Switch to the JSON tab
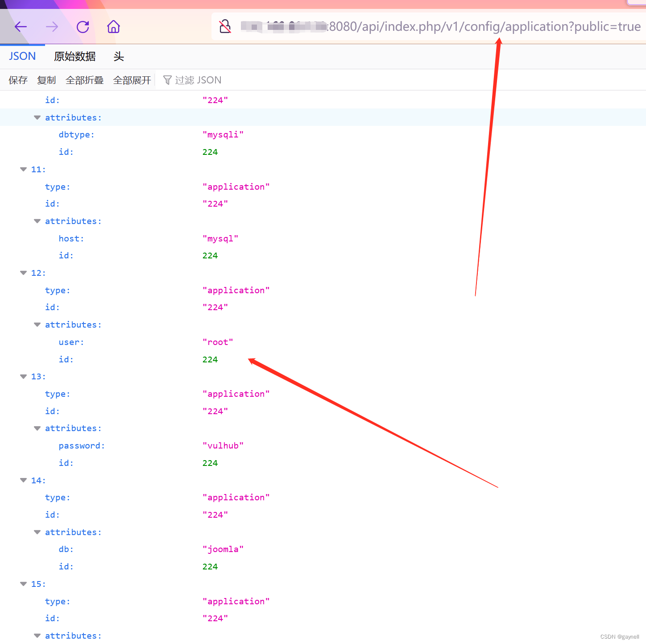The width and height of the screenshot is (646, 644). click(x=22, y=56)
